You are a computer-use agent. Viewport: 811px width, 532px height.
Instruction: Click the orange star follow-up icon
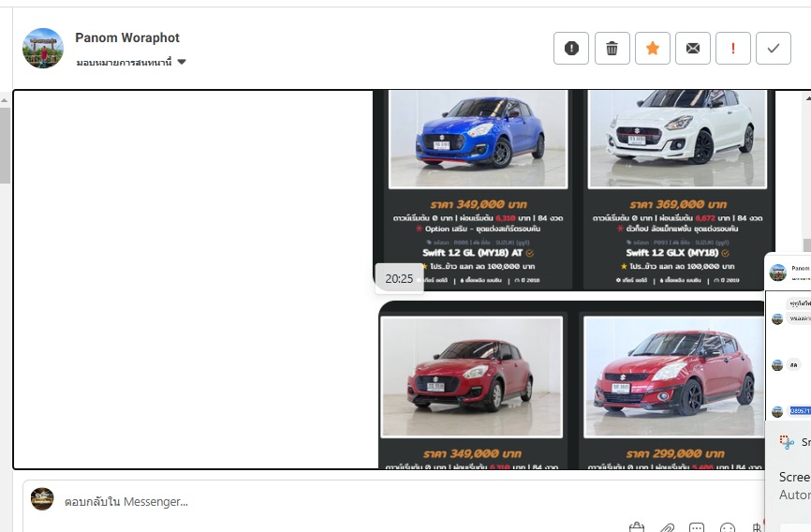tap(652, 49)
